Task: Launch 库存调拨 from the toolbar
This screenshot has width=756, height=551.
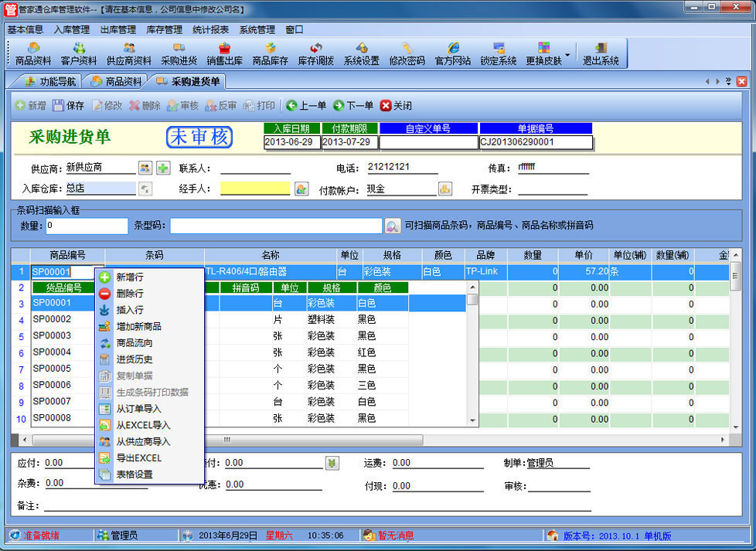Action: click(315, 53)
